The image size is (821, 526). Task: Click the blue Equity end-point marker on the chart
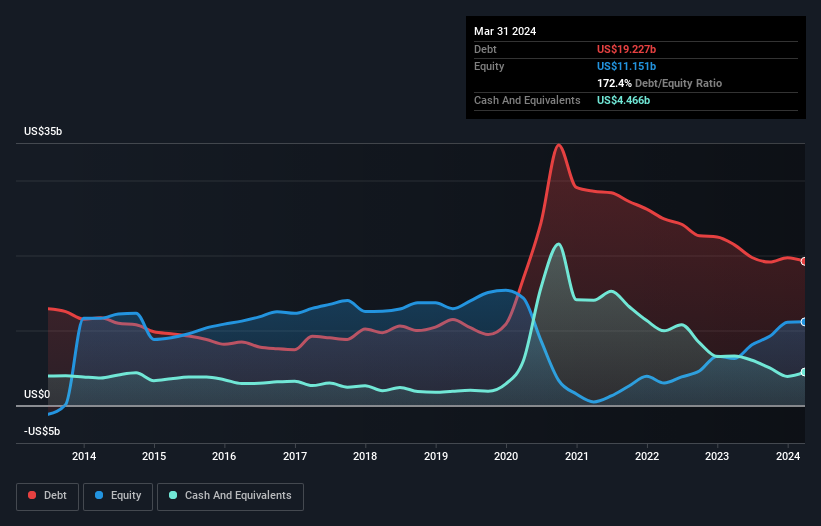tap(804, 322)
